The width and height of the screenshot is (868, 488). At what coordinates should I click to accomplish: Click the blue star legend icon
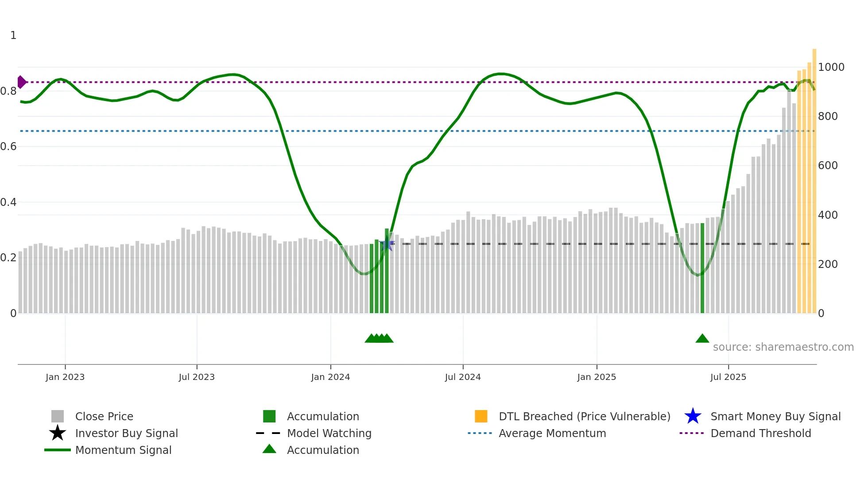(x=693, y=416)
